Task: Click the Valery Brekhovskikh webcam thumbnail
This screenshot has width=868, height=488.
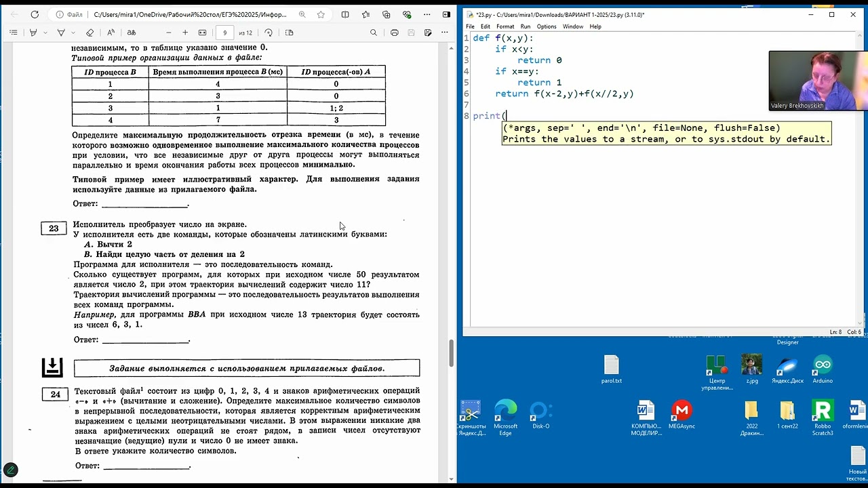Action: point(818,81)
